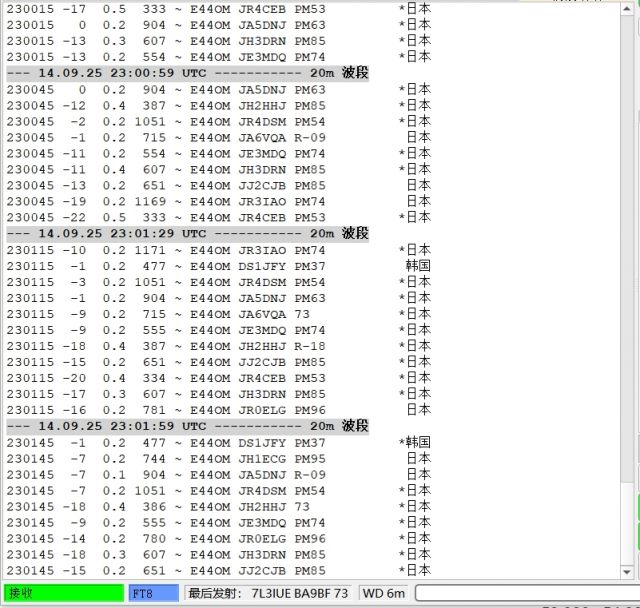Select the 230115 JA6VQA 73 decode row

pos(218,314)
